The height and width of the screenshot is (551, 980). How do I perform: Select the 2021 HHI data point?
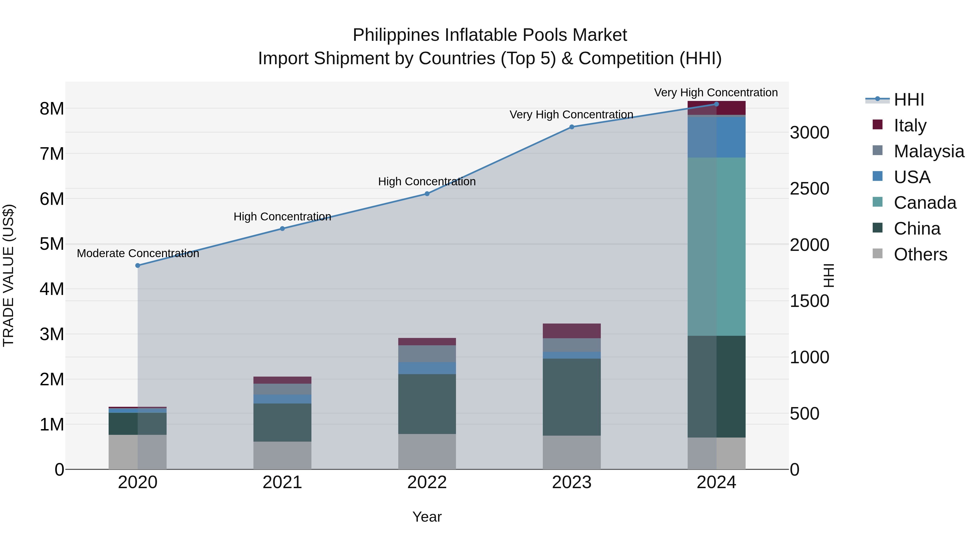282,229
